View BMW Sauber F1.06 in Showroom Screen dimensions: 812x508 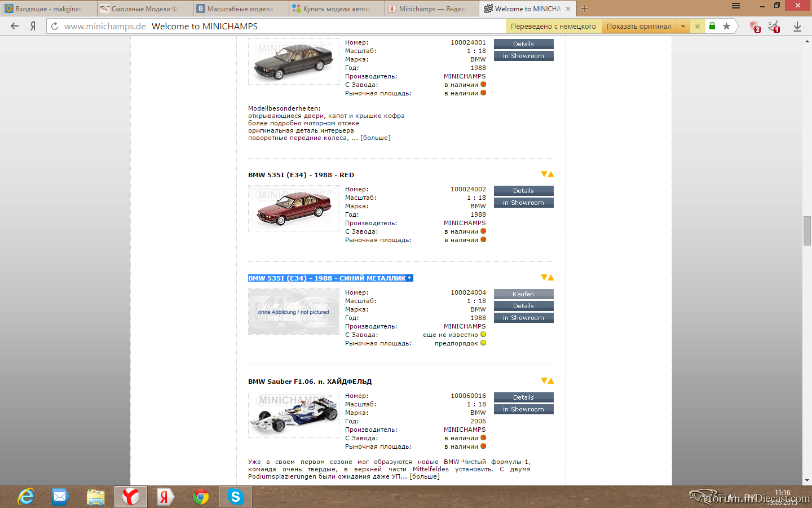point(523,409)
